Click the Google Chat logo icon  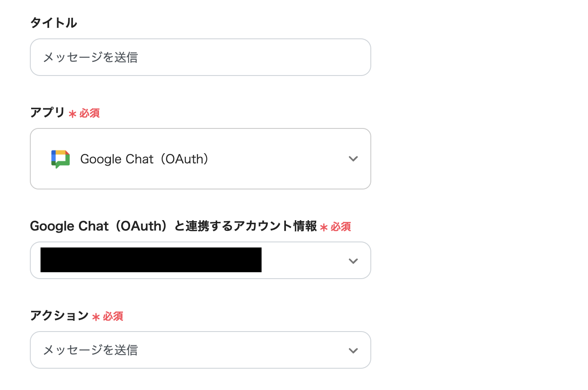pos(61,159)
